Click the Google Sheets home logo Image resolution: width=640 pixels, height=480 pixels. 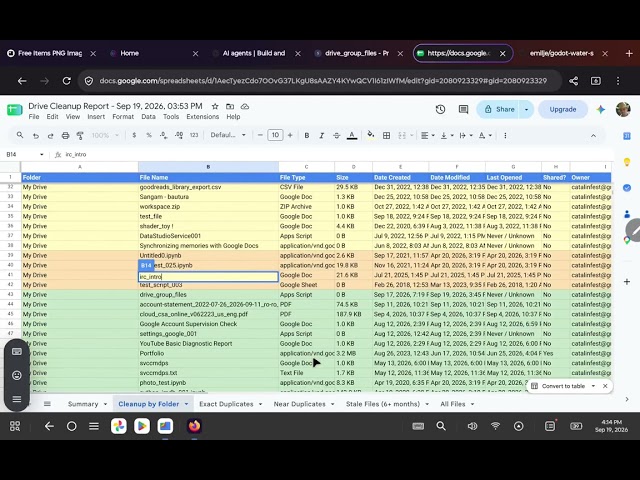14,110
